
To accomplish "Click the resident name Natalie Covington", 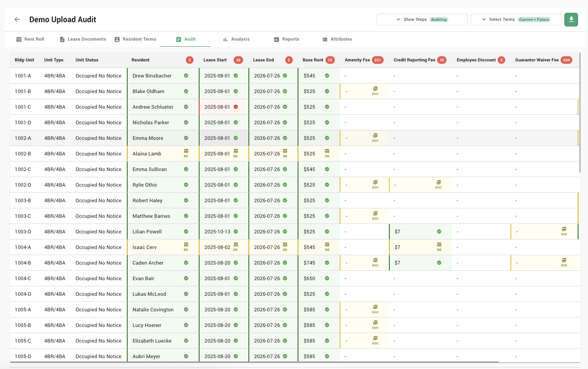I will [153, 309].
